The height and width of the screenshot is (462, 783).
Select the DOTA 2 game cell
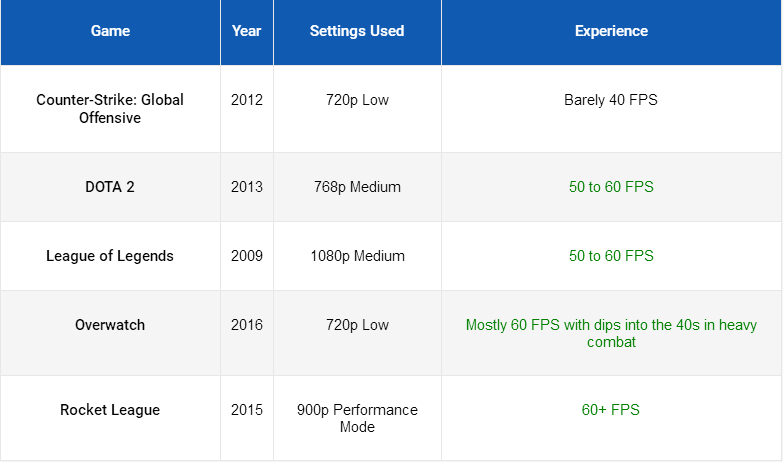tap(110, 187)
